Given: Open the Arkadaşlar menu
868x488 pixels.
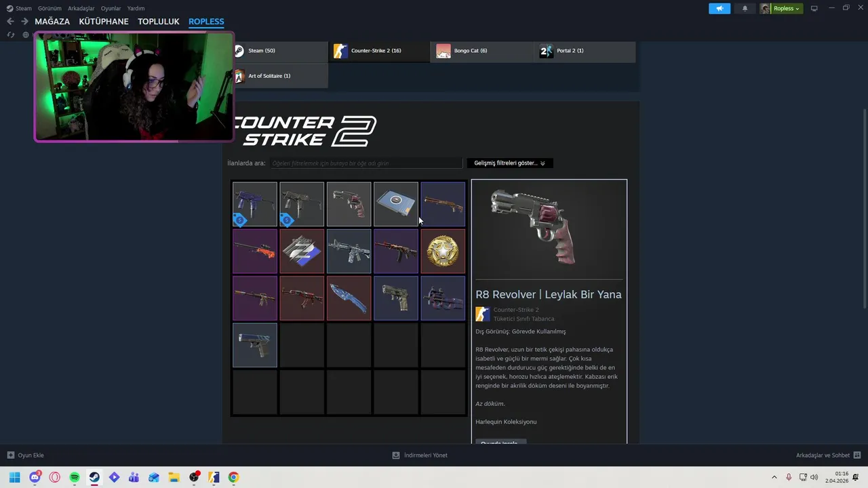Looking at the screenshot, I should click(81, 8).
